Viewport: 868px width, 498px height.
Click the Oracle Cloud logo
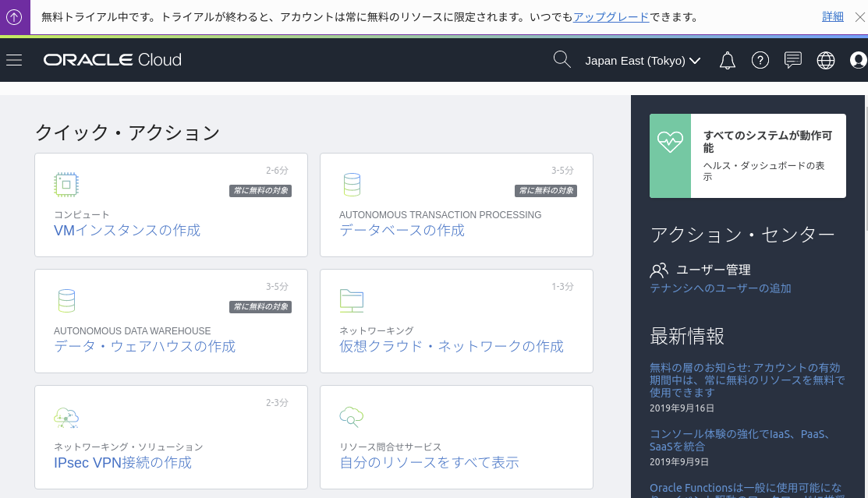pyautogui.click(x=112, y=60)
